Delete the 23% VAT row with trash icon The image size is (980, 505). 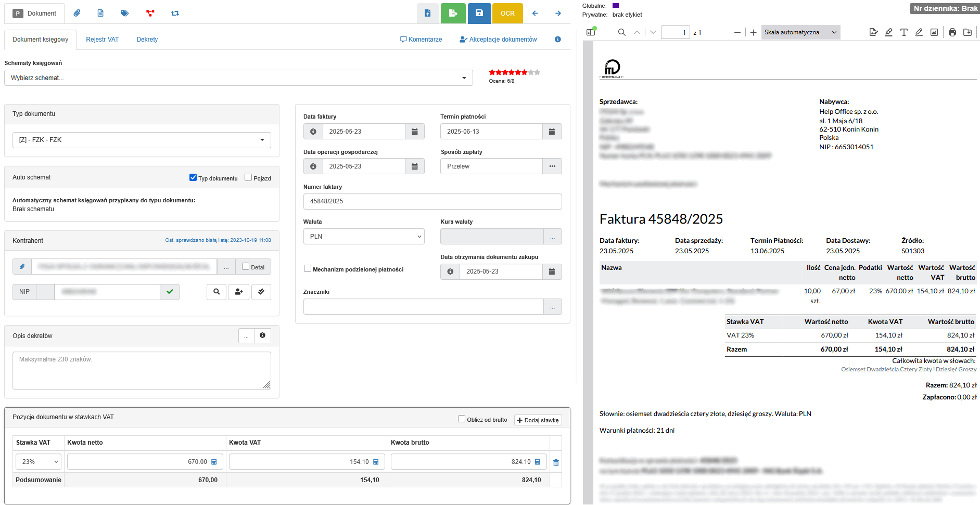[556, 462]
